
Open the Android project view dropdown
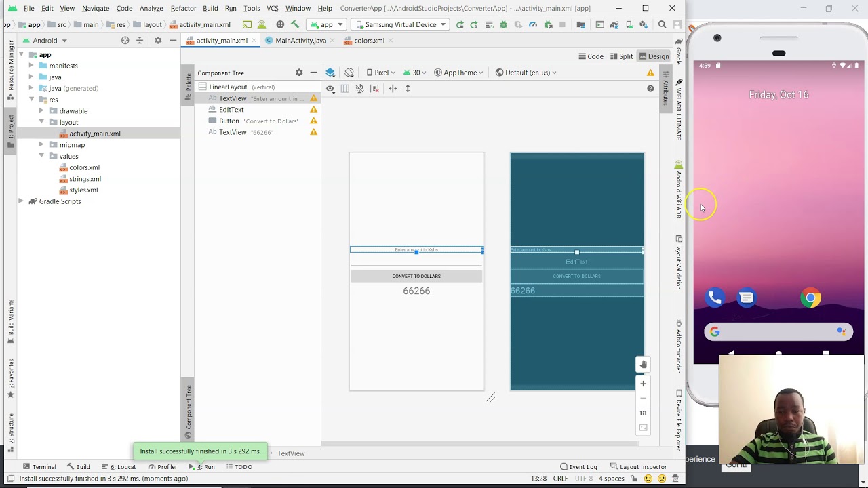point(45,41)
